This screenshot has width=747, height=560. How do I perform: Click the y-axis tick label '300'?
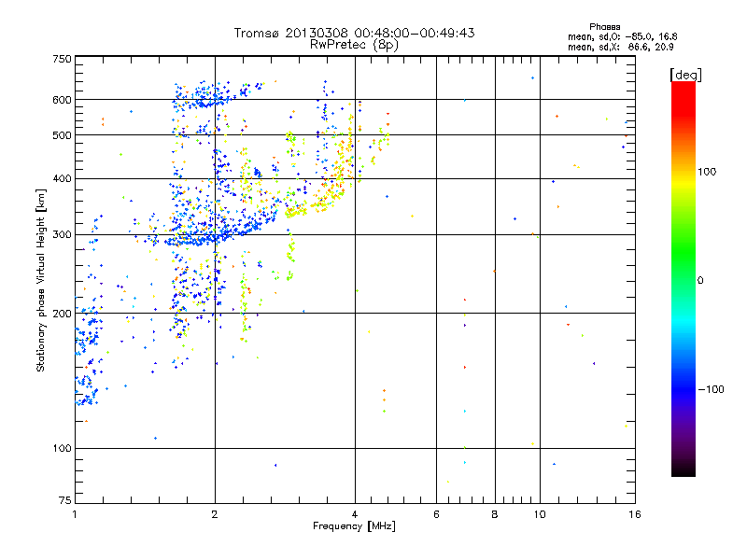point(62,234)
